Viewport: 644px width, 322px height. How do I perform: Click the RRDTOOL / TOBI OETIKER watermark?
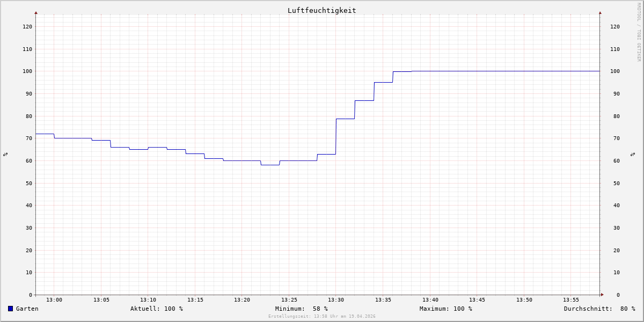tap(639, 32)
